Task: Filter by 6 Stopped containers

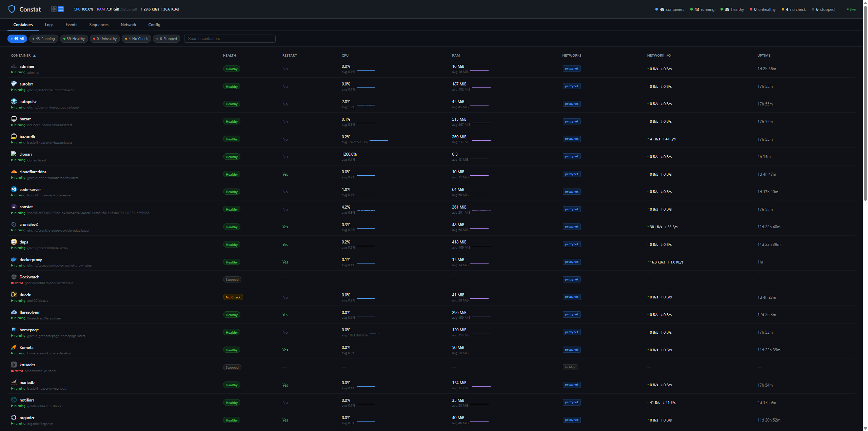Action: [x=167, y=39]
